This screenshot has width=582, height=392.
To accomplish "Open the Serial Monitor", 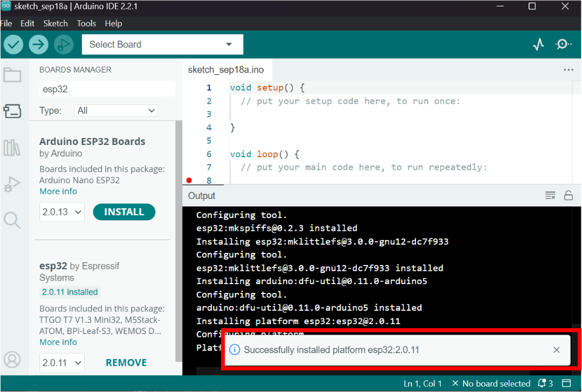I will tap(563, 45).
